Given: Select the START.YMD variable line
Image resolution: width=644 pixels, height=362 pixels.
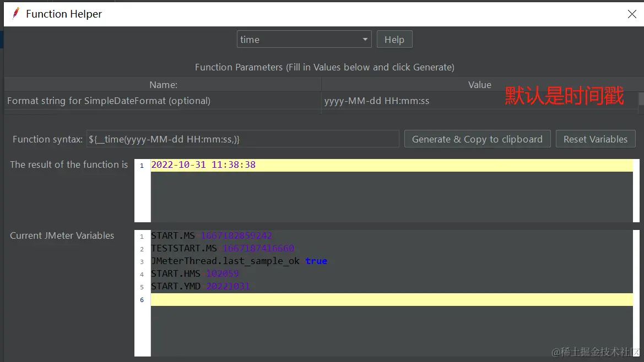Looking at the screenshot, I should click(200, 286).
